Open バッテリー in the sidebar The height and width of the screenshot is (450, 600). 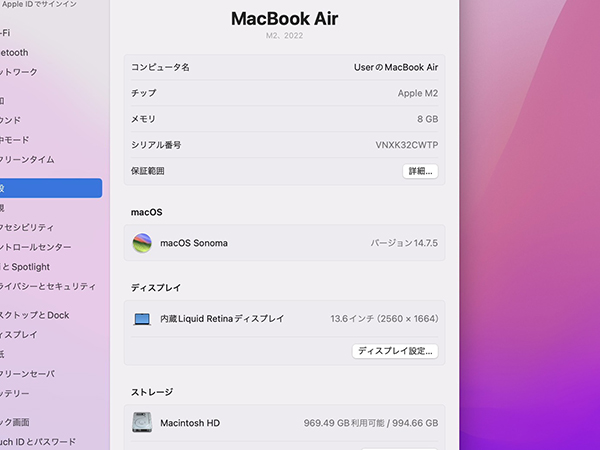point(15,393)
